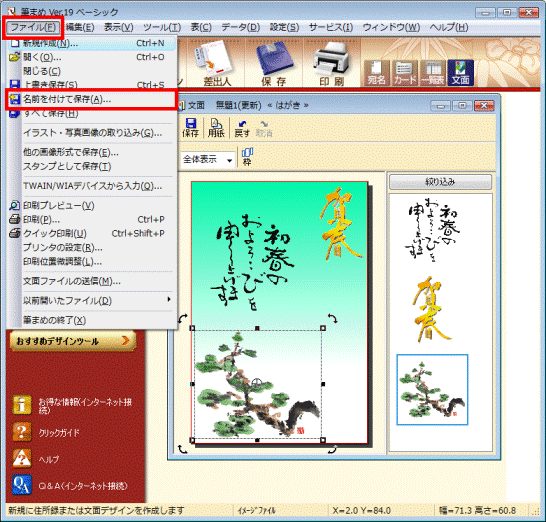Expand 以前開いたファイル(D) submenu
The width and height of the screenshot is (546, 522).
click(x=92, y=301)
